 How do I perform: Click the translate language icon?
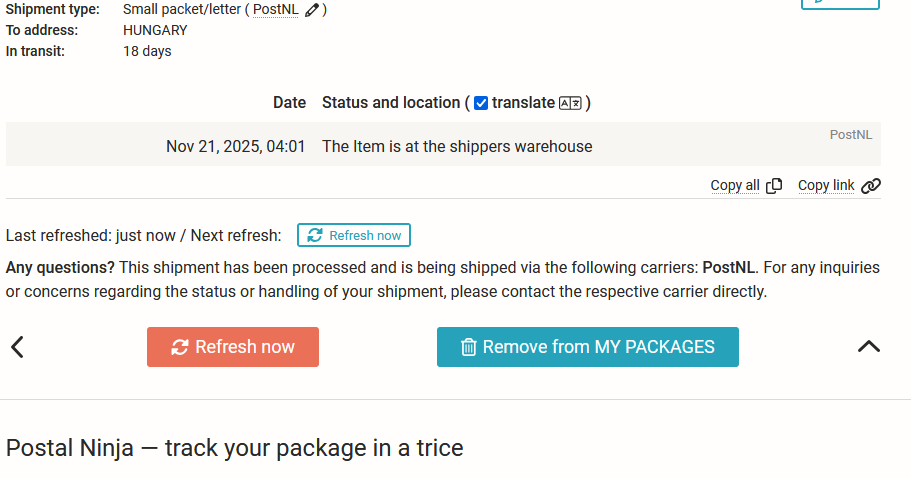pos(570,103)
